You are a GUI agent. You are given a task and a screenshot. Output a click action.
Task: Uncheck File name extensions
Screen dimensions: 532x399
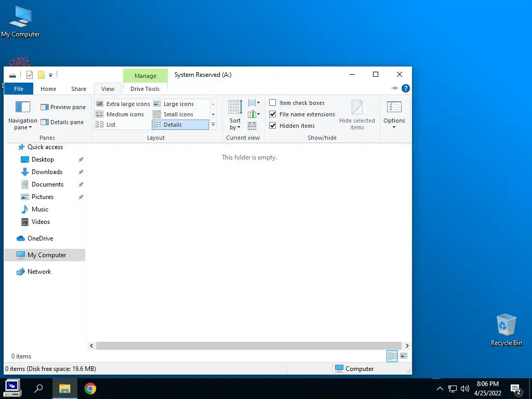pyautogui.click(x=302, y=114)
